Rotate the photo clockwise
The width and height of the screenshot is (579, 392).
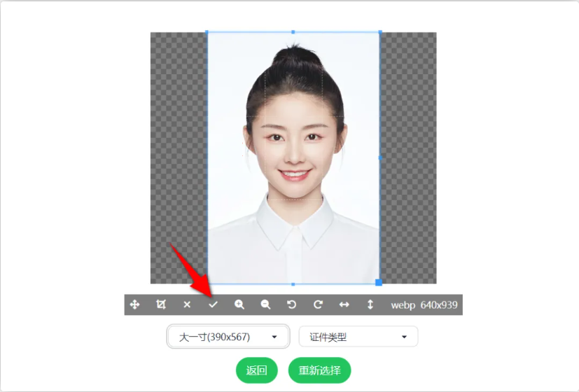[318, 304]
